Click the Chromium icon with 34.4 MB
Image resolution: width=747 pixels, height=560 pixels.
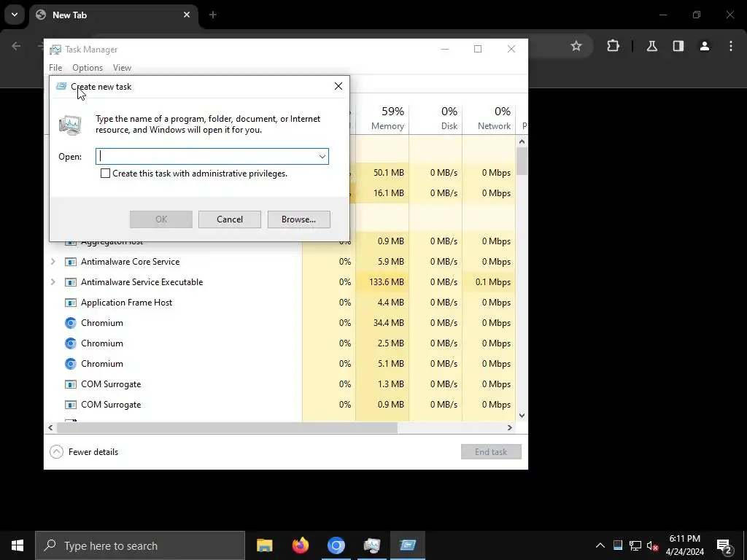tap(71, 323)
